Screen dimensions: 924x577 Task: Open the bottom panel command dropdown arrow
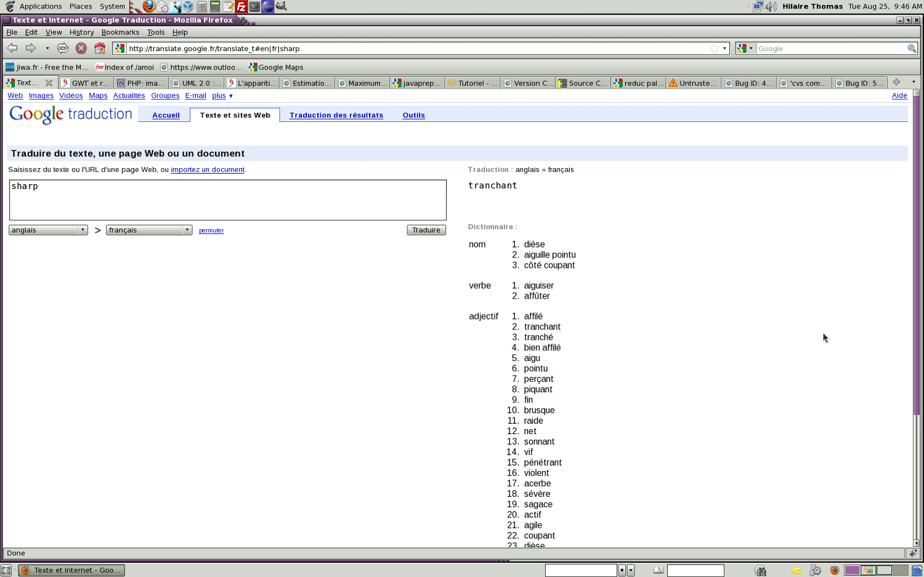(631, 570)
